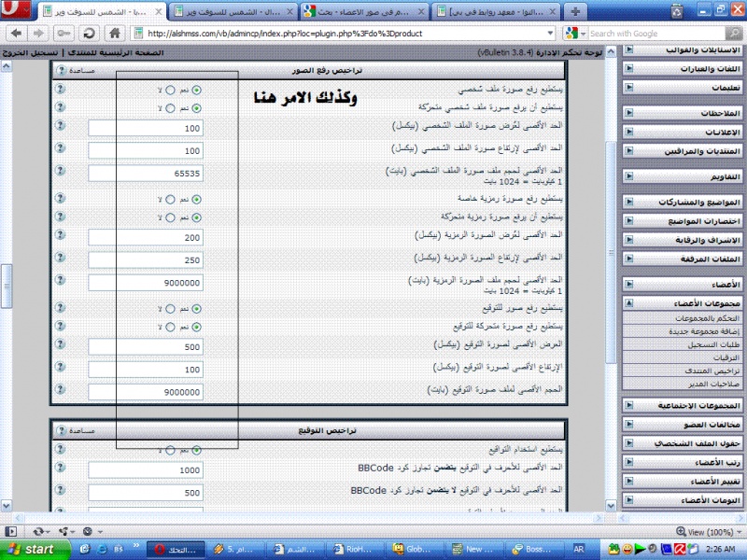
Task: Click help icon in تراخيص رفع الصور header
Action: tap(61, 71)
